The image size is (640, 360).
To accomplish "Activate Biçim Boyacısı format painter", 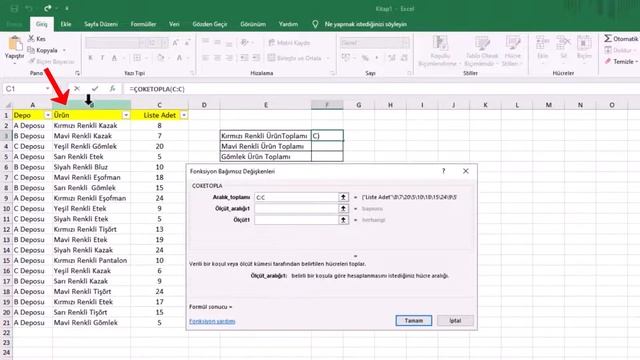I will [51, 62].
